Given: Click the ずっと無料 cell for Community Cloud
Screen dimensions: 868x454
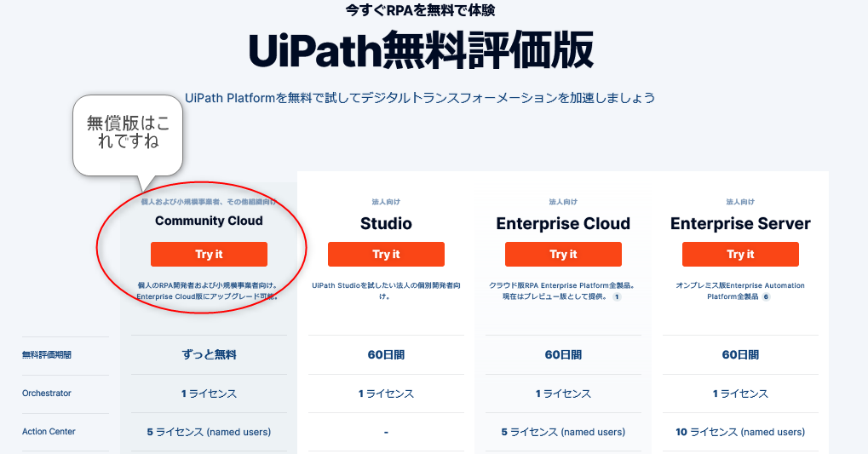Looking at the screenshot, I should click(209, 355).
